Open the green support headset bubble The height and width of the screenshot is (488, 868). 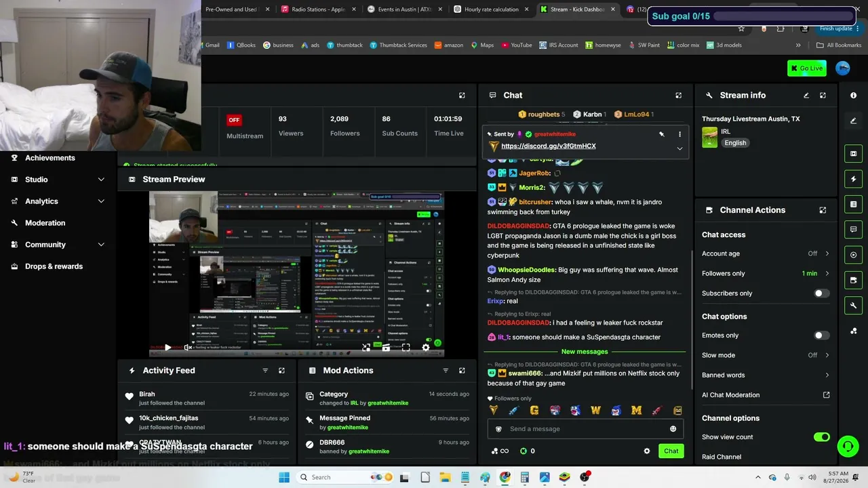pos(848,446)
